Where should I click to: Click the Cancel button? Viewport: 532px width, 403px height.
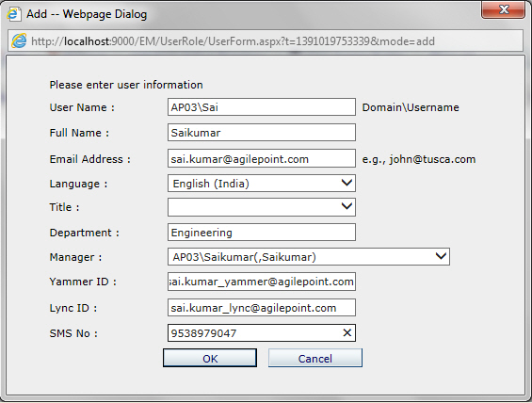[x=315, y=358]
